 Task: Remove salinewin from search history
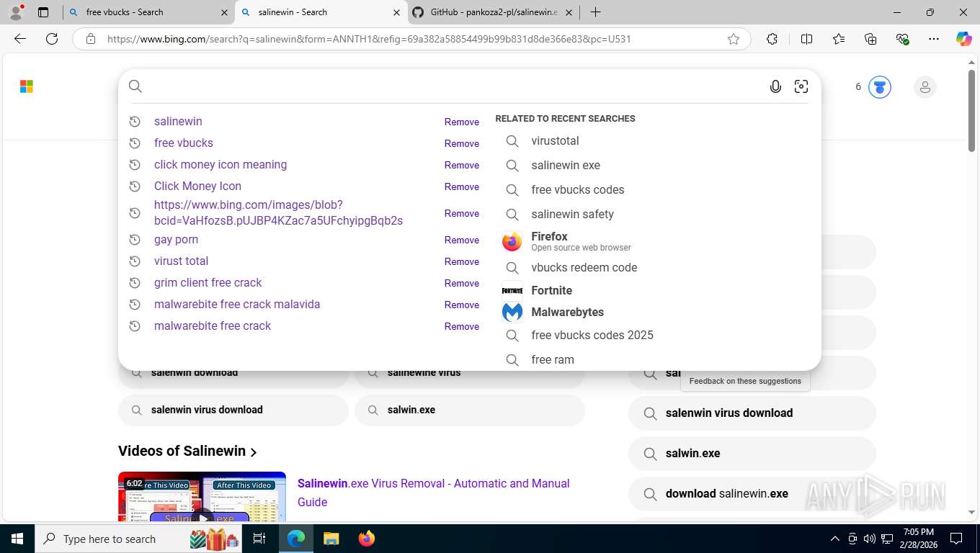click(462, 122)
